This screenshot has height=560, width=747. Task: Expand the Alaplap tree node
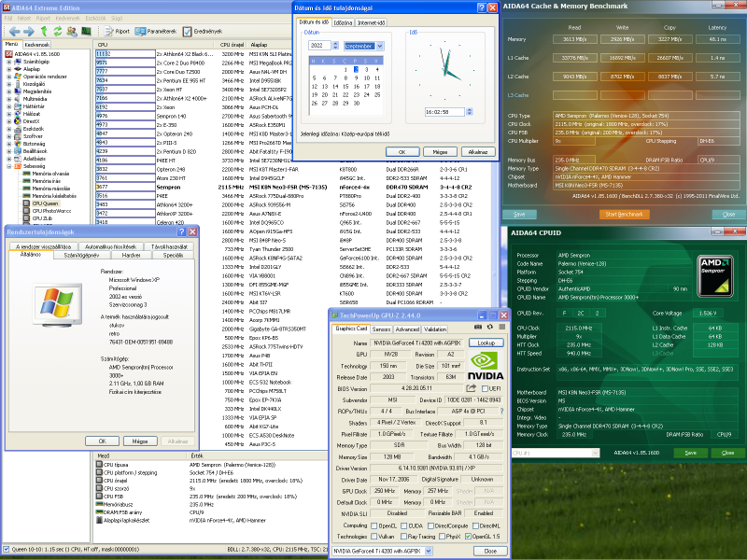[x=8, y=69]
